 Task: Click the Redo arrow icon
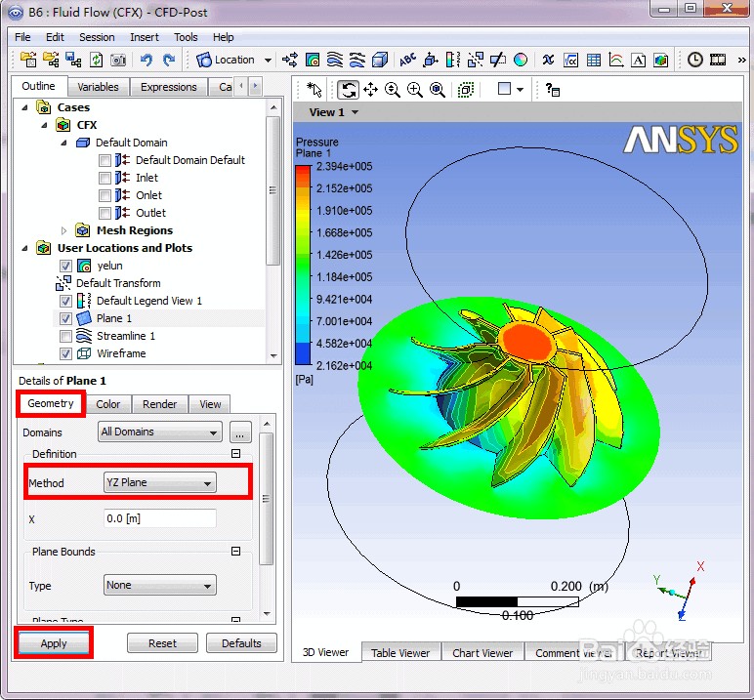tap(168, 60)
